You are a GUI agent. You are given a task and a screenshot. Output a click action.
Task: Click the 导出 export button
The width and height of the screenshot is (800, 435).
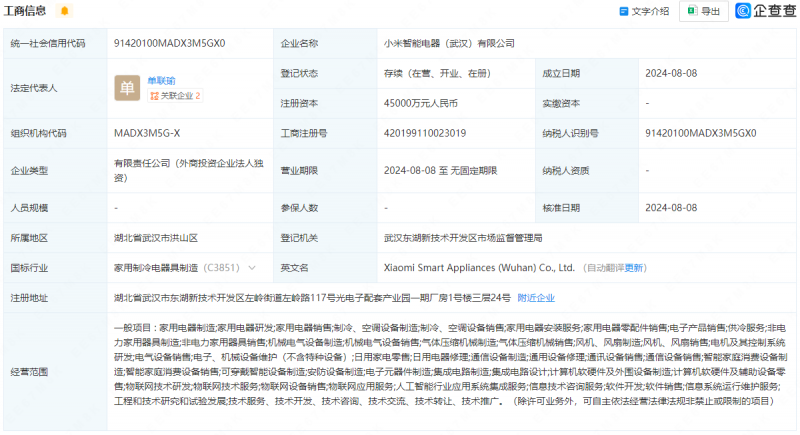click(x=703, y=11)
